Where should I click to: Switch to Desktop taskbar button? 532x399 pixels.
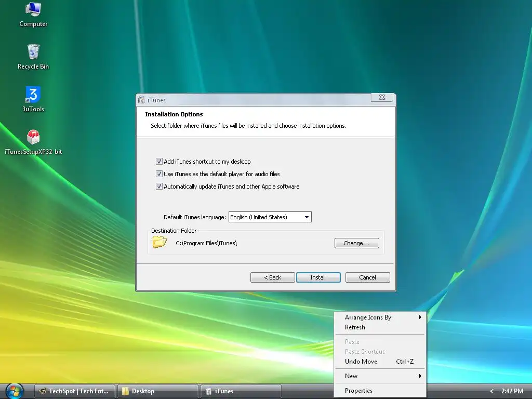pyautogui.click(x=158, y=391)
